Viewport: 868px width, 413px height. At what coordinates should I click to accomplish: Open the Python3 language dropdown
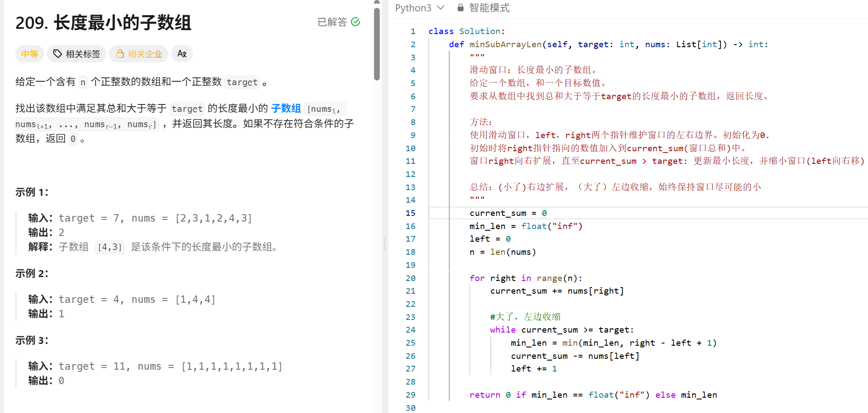click(420, 8)
